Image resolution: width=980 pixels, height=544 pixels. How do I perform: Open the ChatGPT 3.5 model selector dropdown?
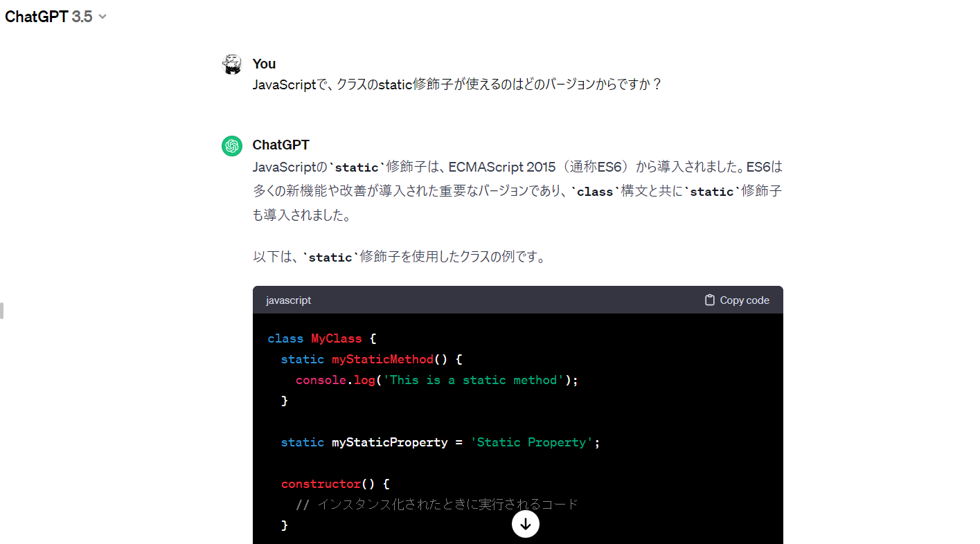55,17
